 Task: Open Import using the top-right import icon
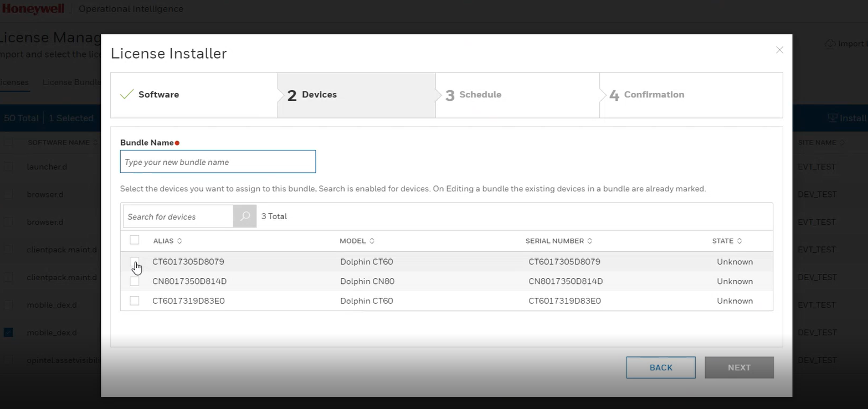click(829, 44)
